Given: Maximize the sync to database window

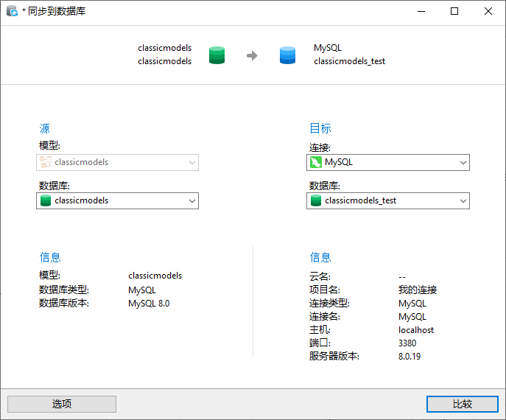Looking at the screenshot, I should 454,11.
